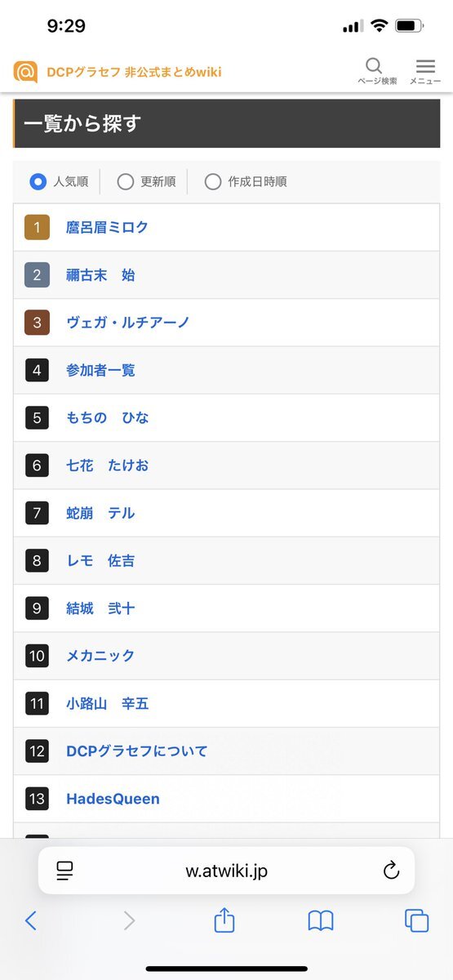Open the HadesQueen link
Image resolution: width=453 pixels, height=980 pixels.
click(113, 799)
